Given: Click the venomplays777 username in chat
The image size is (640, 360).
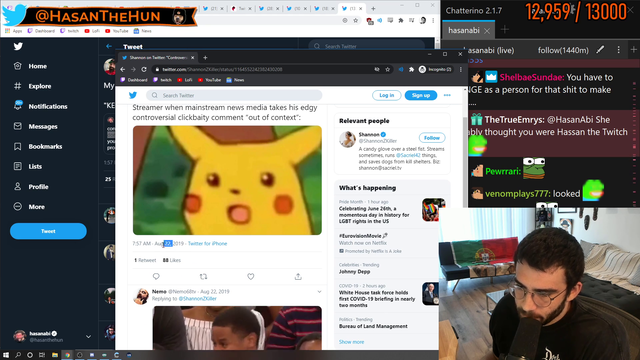Looking at the screenshot, I should (516, 193).
